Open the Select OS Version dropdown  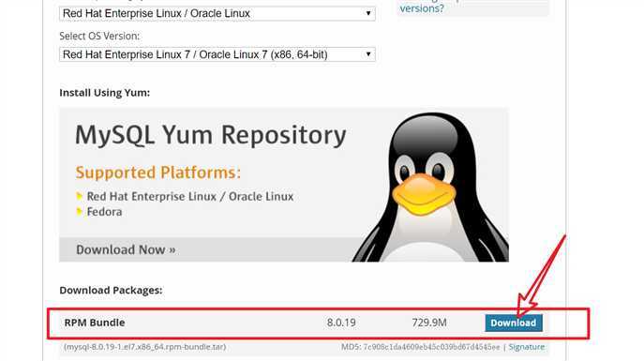pyautogui.click(x=217, y=54)
